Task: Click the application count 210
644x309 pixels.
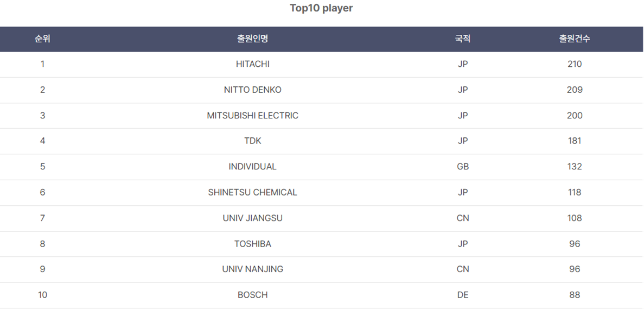Action: tap(575, 64)
